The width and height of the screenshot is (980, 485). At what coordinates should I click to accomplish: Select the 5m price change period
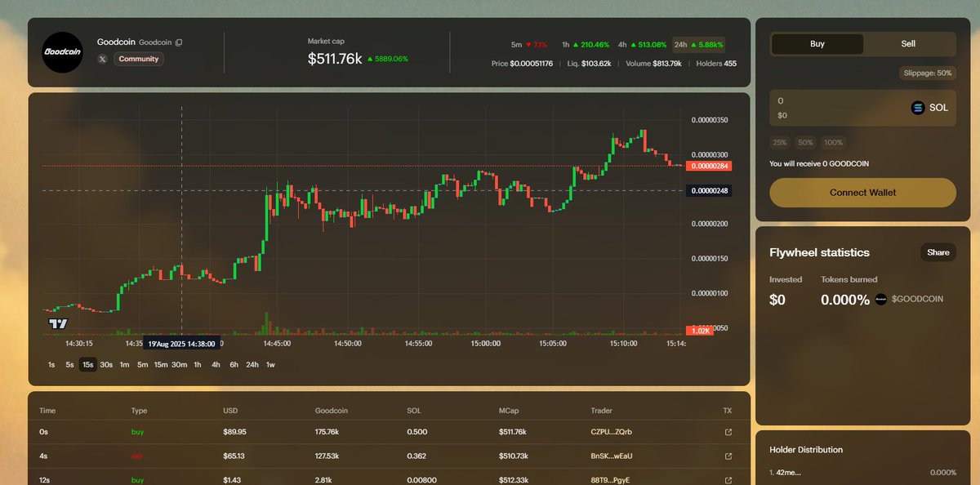tap(529, 45)
